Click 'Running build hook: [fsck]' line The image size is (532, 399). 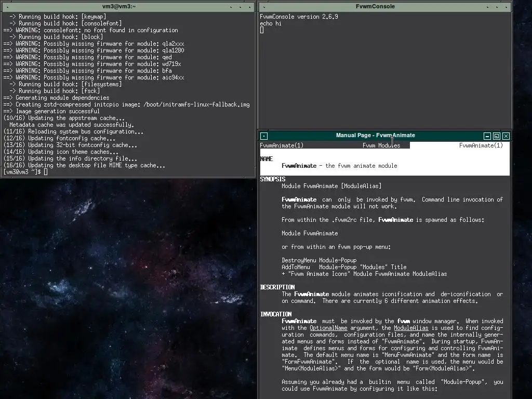click(x=55, y=91)
